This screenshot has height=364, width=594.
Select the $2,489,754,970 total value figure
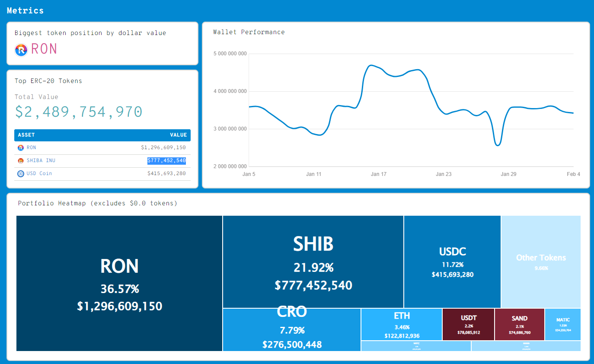(79, 112)
